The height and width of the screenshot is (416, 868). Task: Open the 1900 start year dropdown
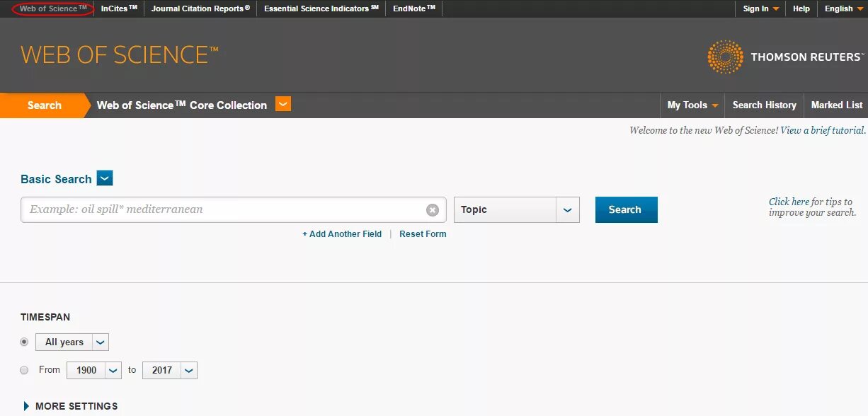95,370
